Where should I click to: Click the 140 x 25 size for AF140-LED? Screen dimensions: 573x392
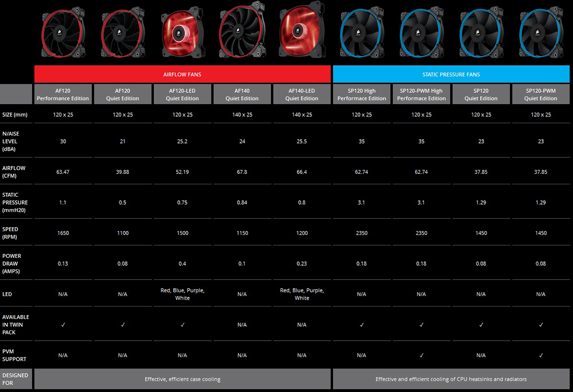coord(302,115)
